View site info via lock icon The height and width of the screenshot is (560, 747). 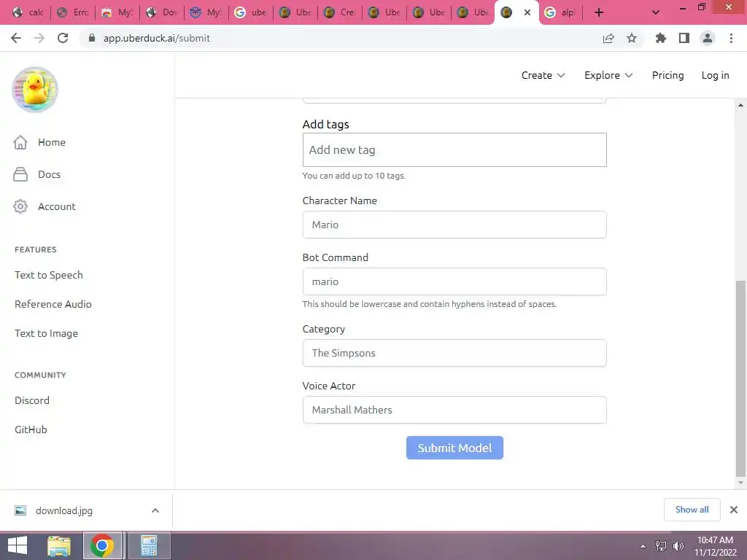pyautogui.click(x=92, y=38)
